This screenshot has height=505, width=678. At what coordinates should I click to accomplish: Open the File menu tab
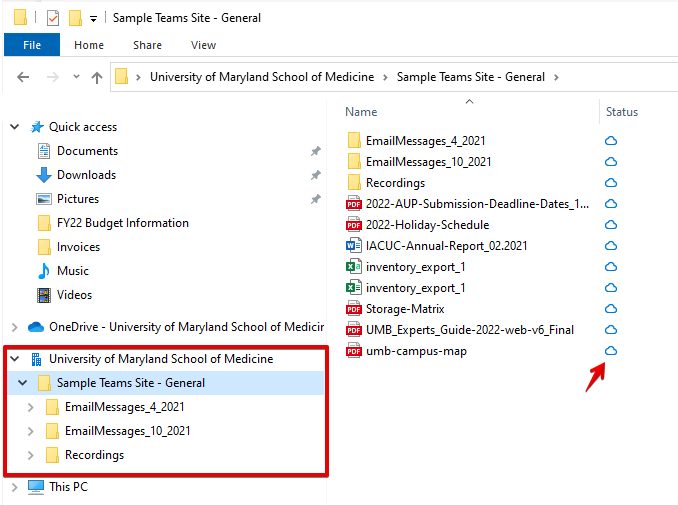33,45
